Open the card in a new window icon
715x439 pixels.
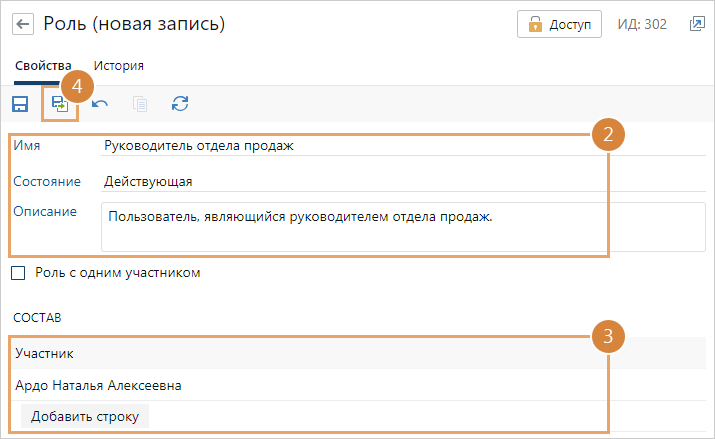click(697, 24)
